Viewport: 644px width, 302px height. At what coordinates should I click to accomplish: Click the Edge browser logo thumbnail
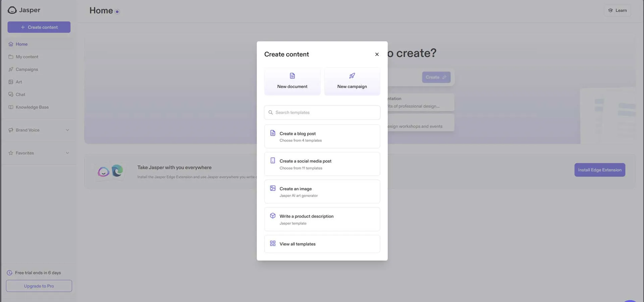(x=117, y=171)
